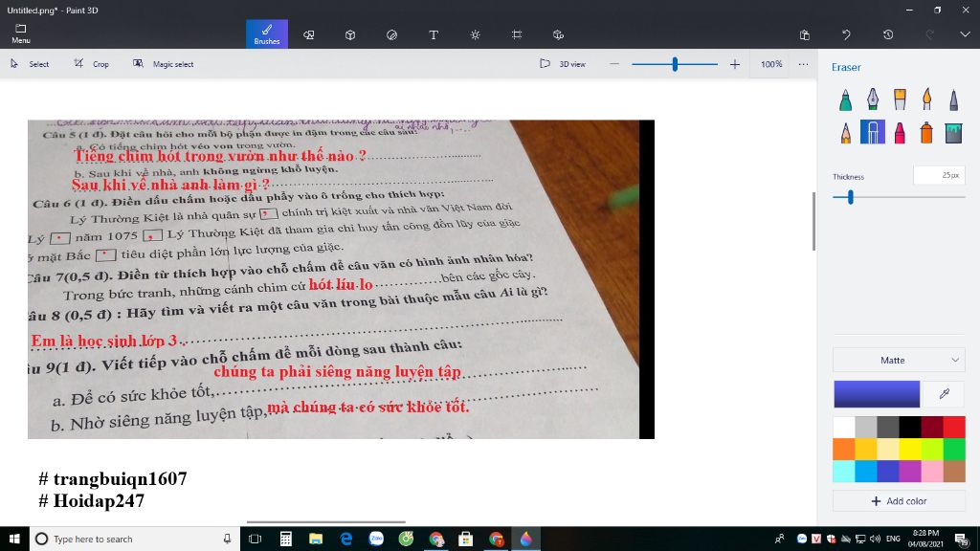The image size is (980, 551).
Task: Click the horizontal canvas scrollbar
Action: (325, 521)
